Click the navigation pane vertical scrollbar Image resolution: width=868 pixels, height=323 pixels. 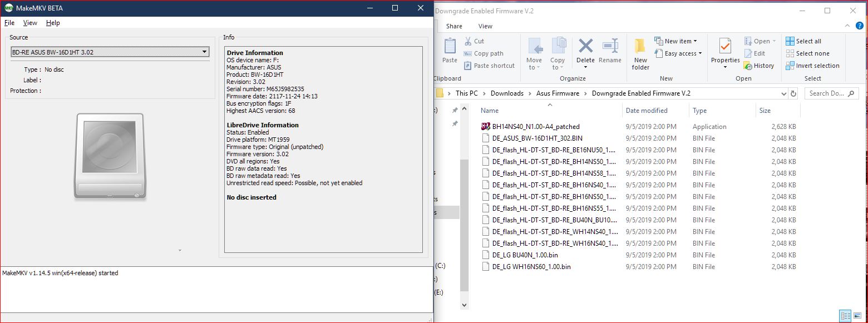pyautogui.click(x=465, y=225)
